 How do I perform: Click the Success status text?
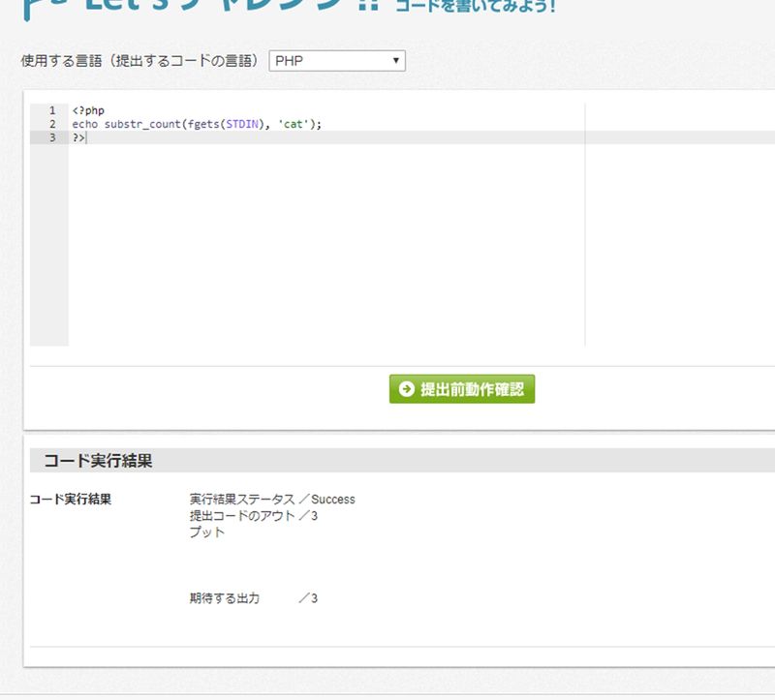(x=333, y=500)
